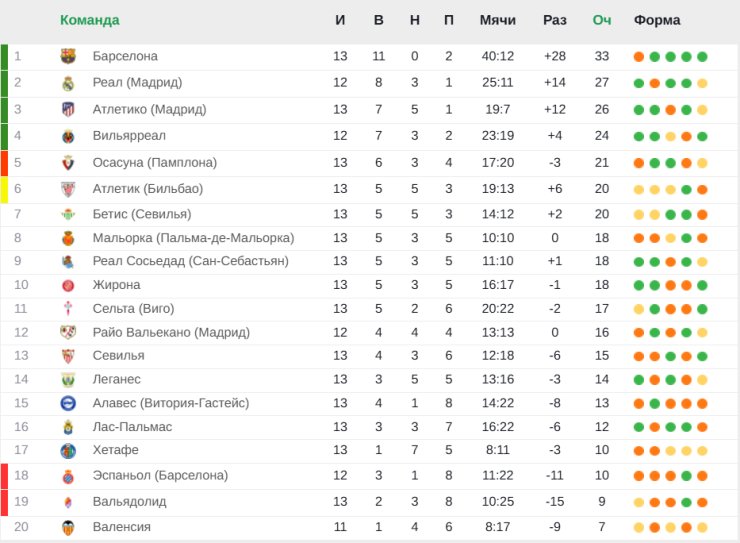Click the Barcelona club crest icon
Screen dimensions: 740x543
point(68,56)
